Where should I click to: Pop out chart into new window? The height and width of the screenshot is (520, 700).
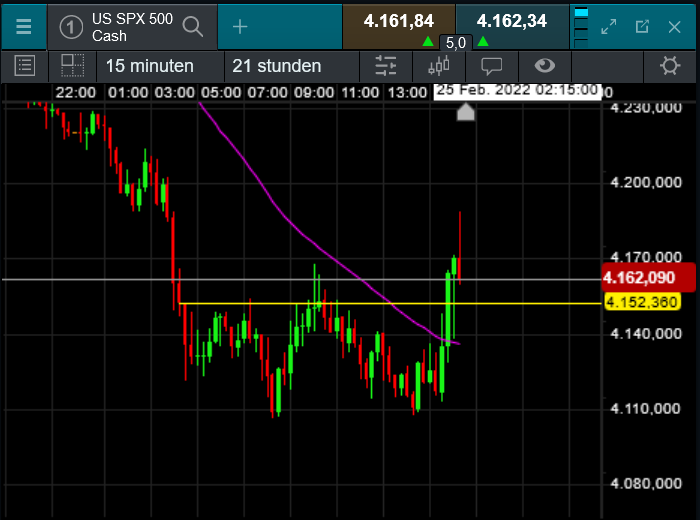click(642, 27)
